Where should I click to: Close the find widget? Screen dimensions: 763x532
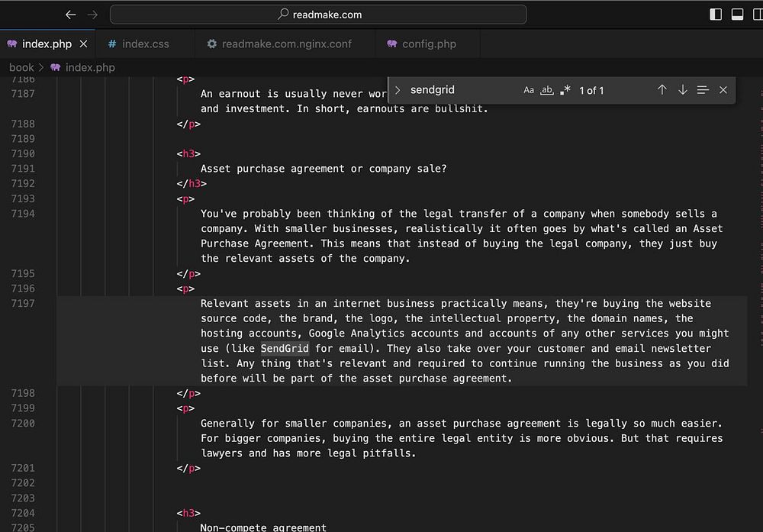pos(723,90)
